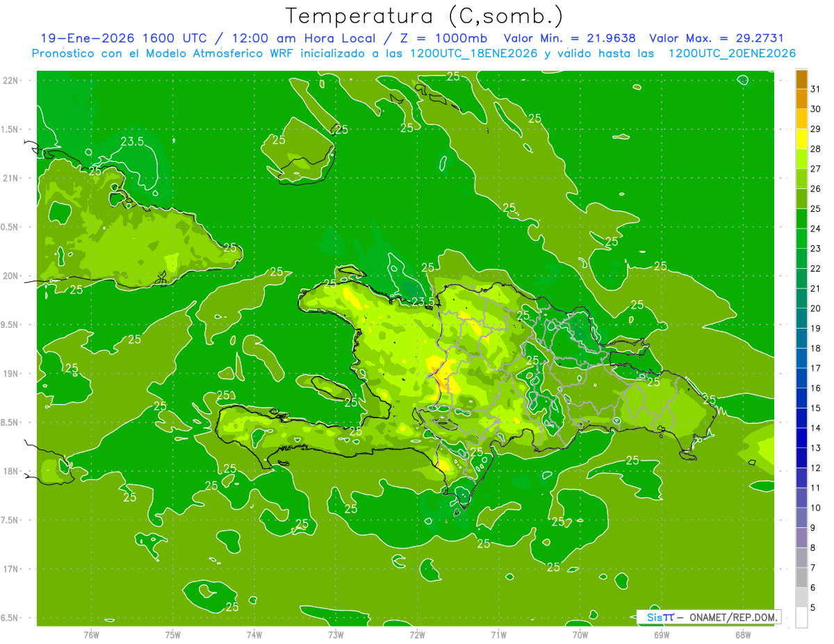834x644 pixels.
Task: Click the "70W" longitude label
Action: tap(580, 634)
